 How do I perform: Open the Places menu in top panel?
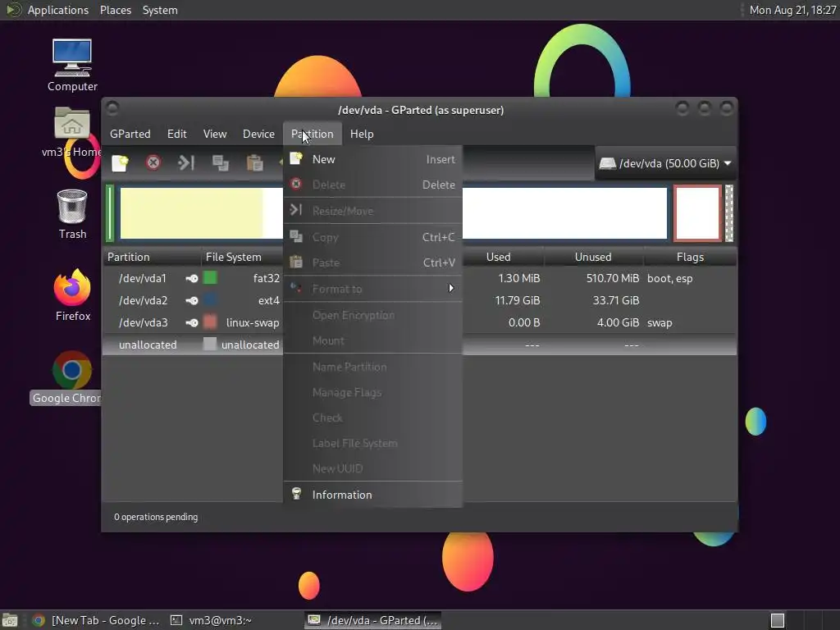[116, 10]
